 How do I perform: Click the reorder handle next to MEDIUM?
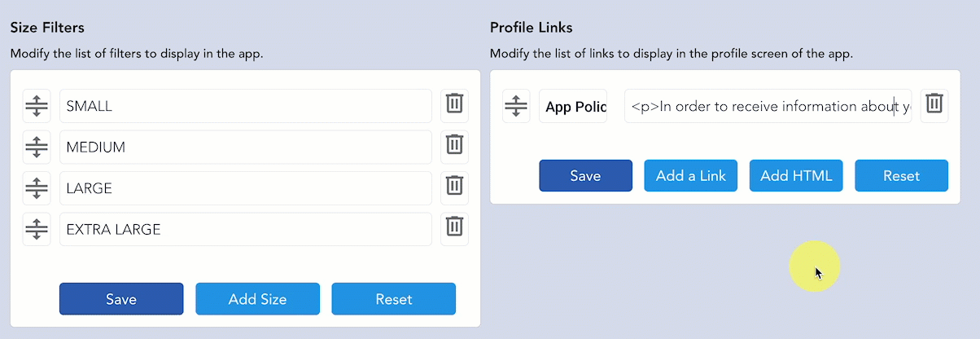tap(37, 147)
